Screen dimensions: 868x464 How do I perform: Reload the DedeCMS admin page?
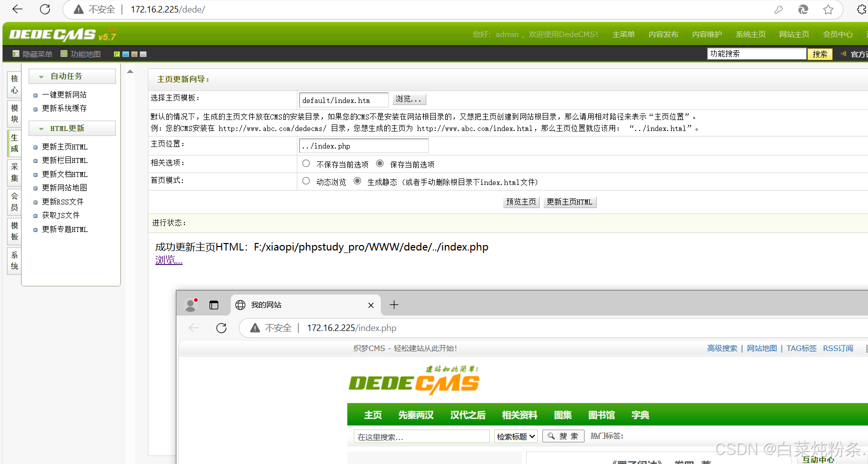point(45,9)
